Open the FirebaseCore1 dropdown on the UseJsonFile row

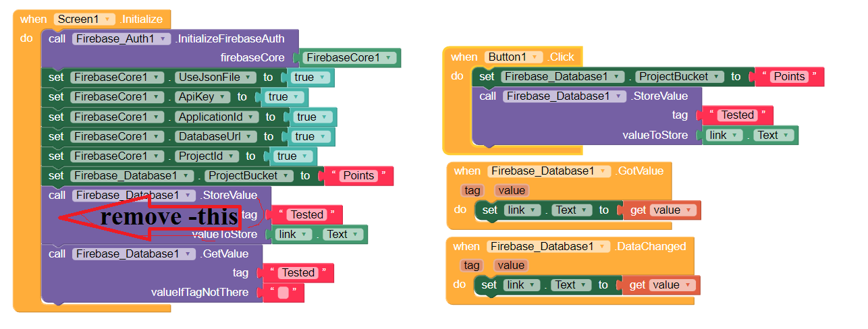pyautogui.click(x=117, y=78)
